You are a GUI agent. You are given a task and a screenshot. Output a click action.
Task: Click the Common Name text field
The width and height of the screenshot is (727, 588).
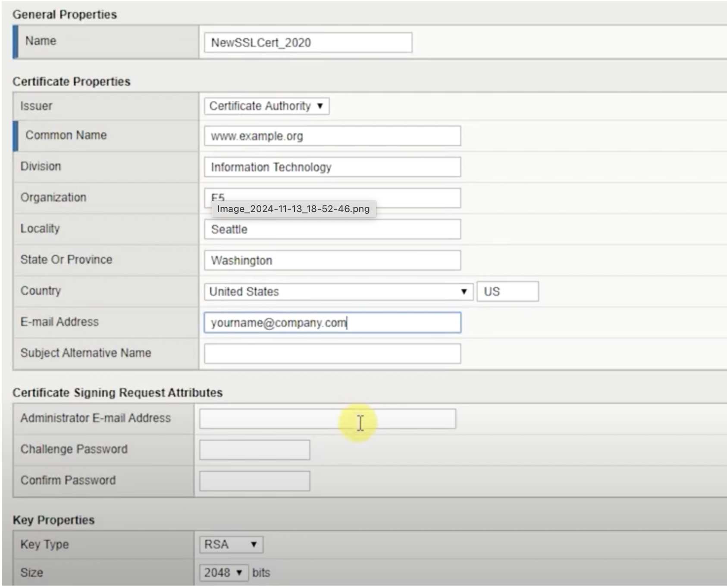pyautogui.click(x=332, y=136)
